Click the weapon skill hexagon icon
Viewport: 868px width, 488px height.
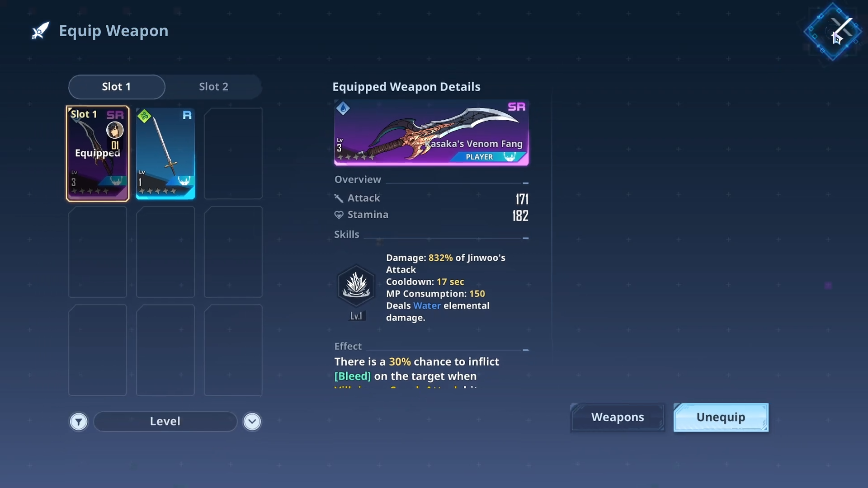tap(356, 286)
